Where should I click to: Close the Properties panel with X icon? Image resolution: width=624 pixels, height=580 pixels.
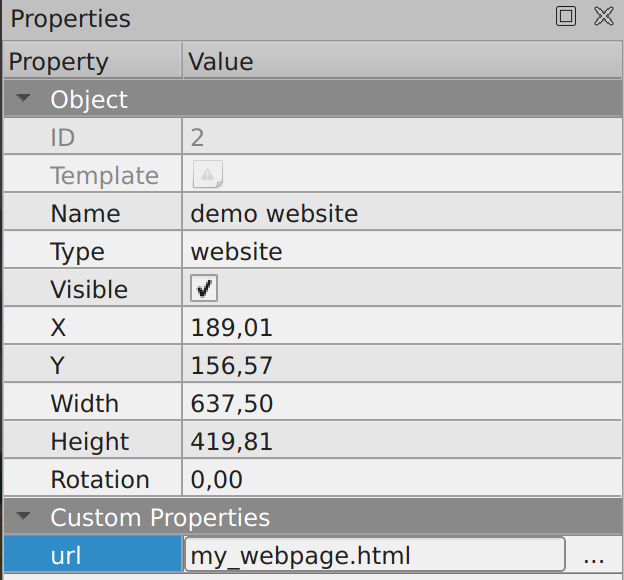tap(604, 16)
